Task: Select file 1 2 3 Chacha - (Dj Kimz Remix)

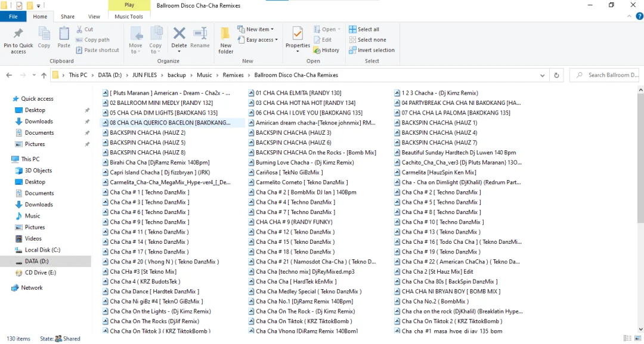Action: pos(439,93)
